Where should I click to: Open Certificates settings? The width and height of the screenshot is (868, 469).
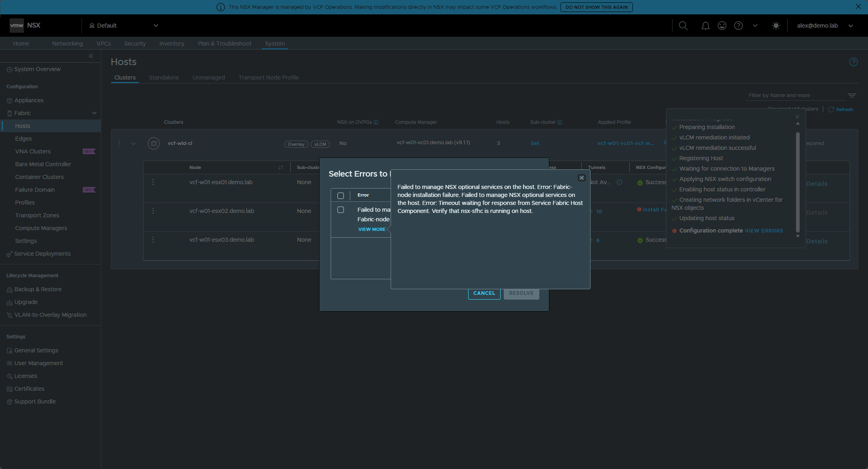point(29,389)
